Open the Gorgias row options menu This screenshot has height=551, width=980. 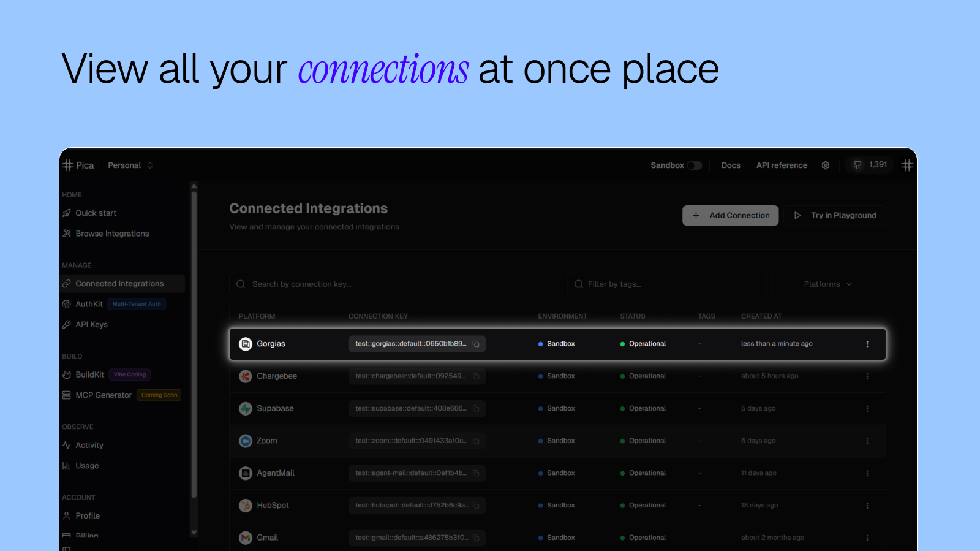click(x=867, y=344)
